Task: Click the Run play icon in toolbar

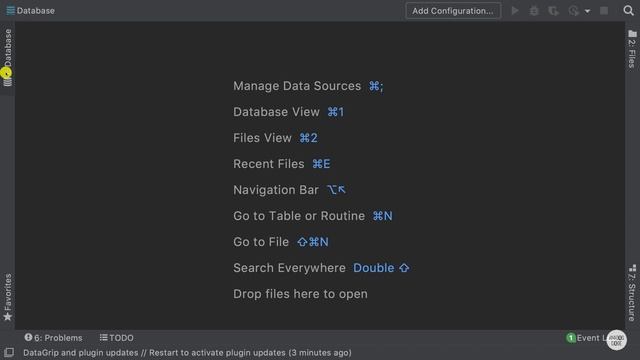Action: point(515,11)
